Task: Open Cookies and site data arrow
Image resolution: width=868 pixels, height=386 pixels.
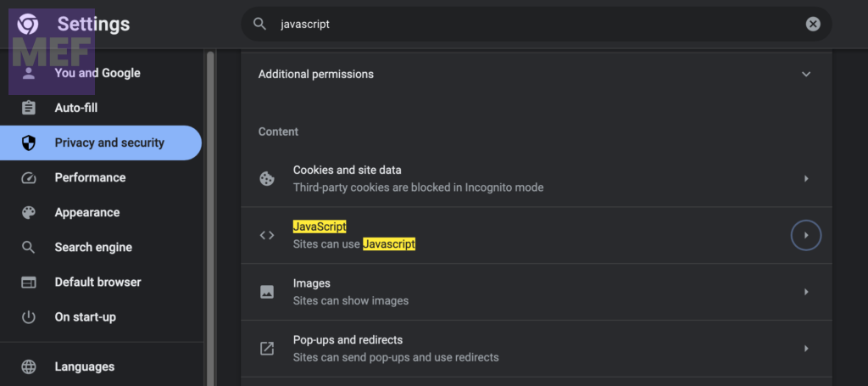Action: pyautogui.click(x=806, y=178)
